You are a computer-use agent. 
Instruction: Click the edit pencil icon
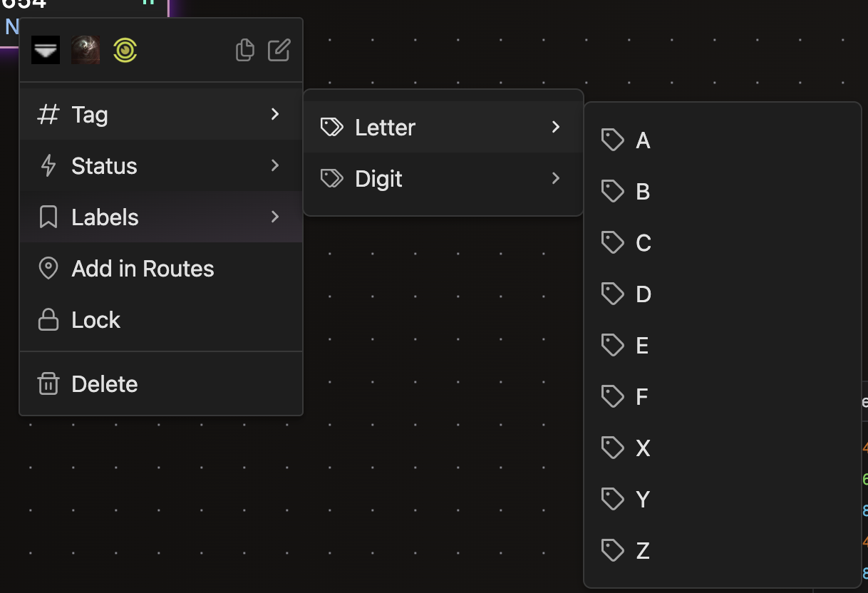(x=279, y=51)
